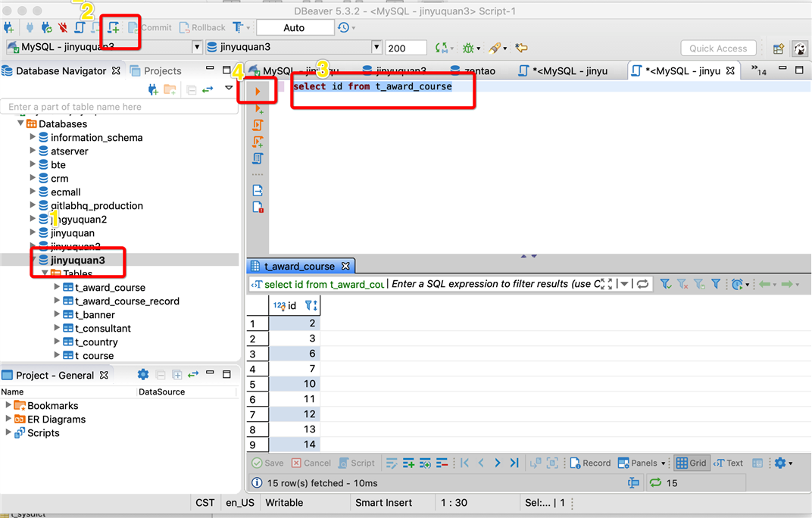Select the t_consultant table
The image size is (812, 518).
click(x=102, y=329)
